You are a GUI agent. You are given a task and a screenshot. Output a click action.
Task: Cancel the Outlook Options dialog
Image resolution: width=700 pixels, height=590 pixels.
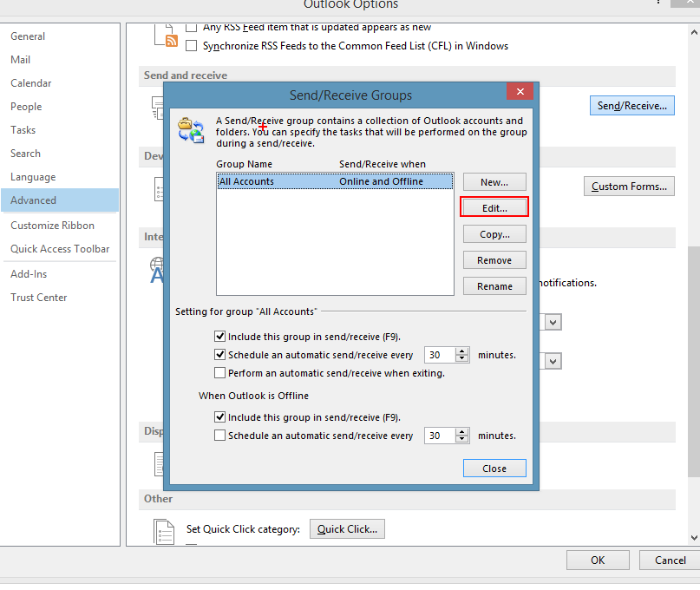[x=670, y=560]
